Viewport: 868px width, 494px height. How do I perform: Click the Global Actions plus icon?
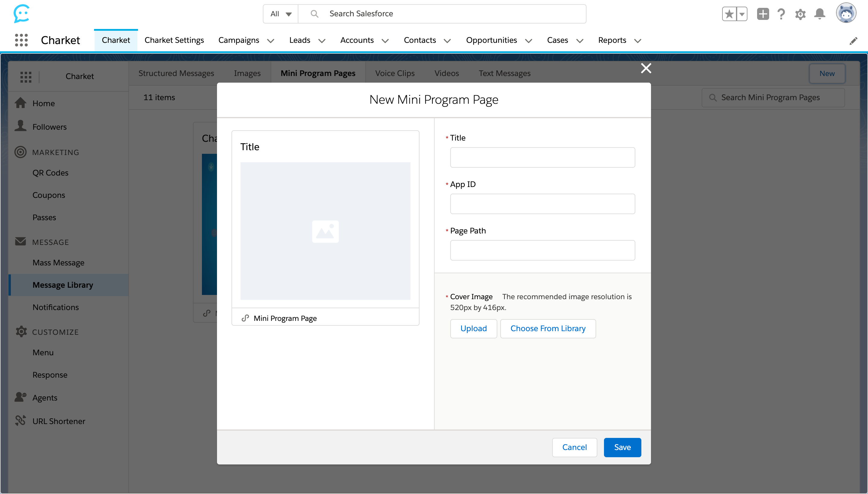tap(763, 14)
